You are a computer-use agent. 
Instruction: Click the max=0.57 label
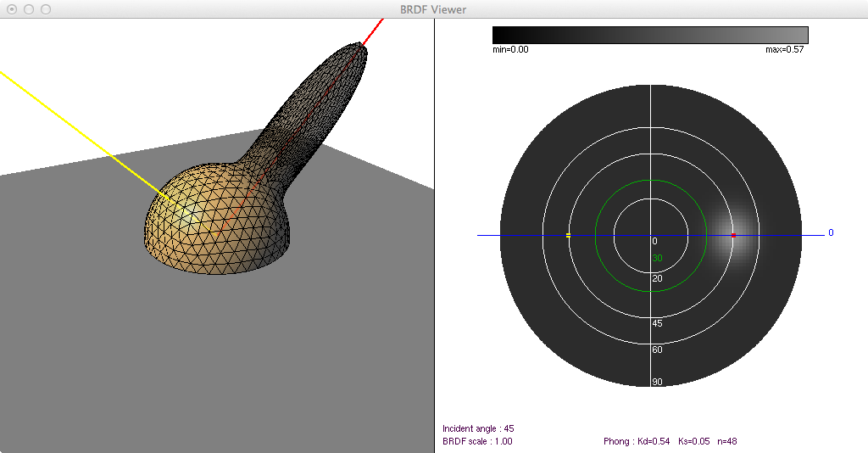coord(784,50)
